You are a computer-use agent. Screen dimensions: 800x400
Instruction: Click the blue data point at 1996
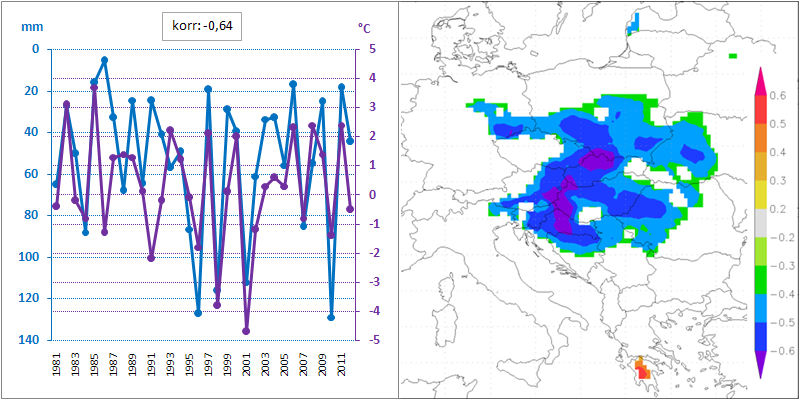[x=198, y=313]
